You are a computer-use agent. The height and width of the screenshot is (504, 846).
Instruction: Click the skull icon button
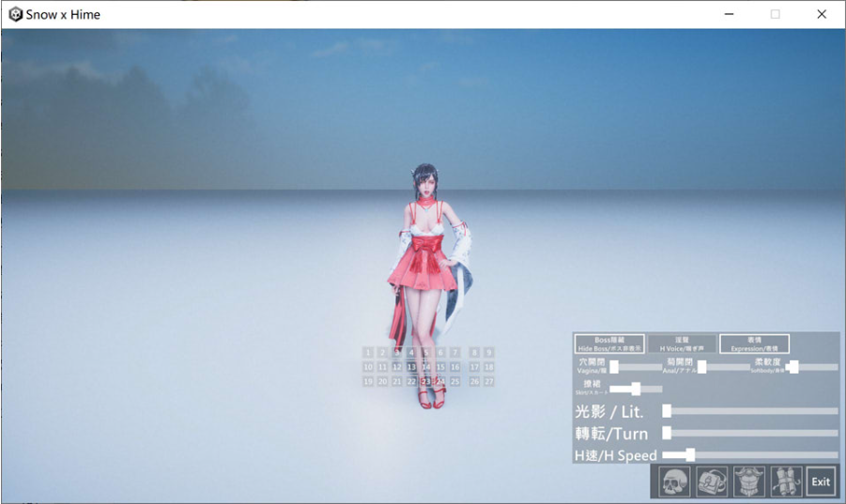[674, 481]
